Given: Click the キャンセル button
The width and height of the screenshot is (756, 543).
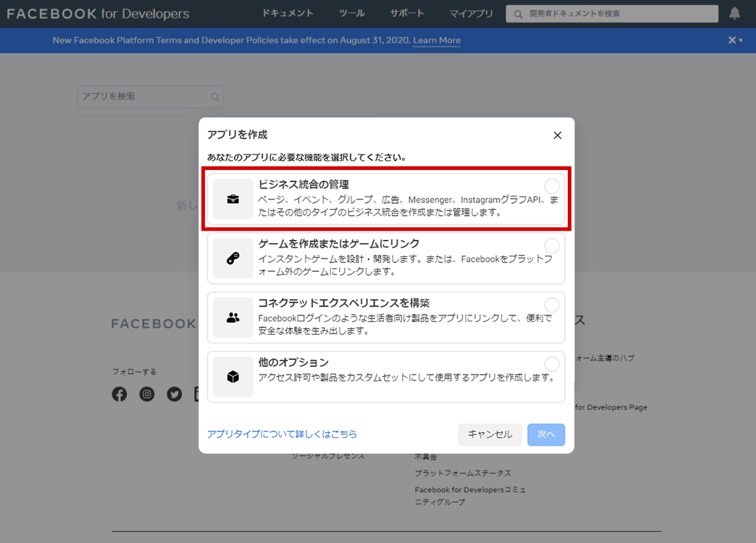Looking at the screenshot, I should coord(489,434).
